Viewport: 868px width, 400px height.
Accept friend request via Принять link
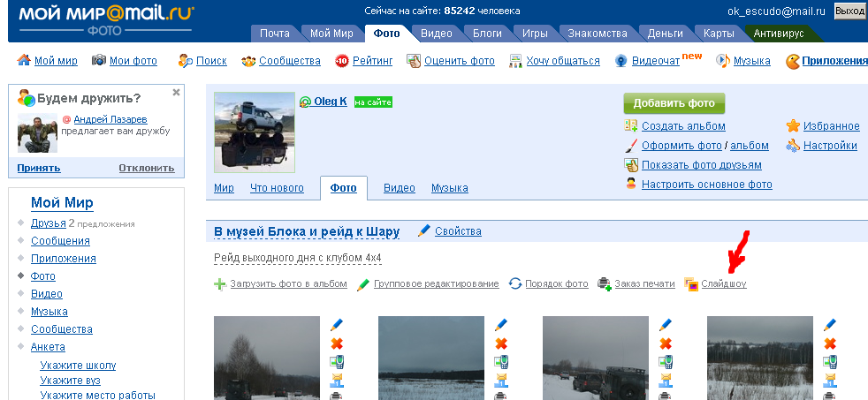tap(39, 168)
